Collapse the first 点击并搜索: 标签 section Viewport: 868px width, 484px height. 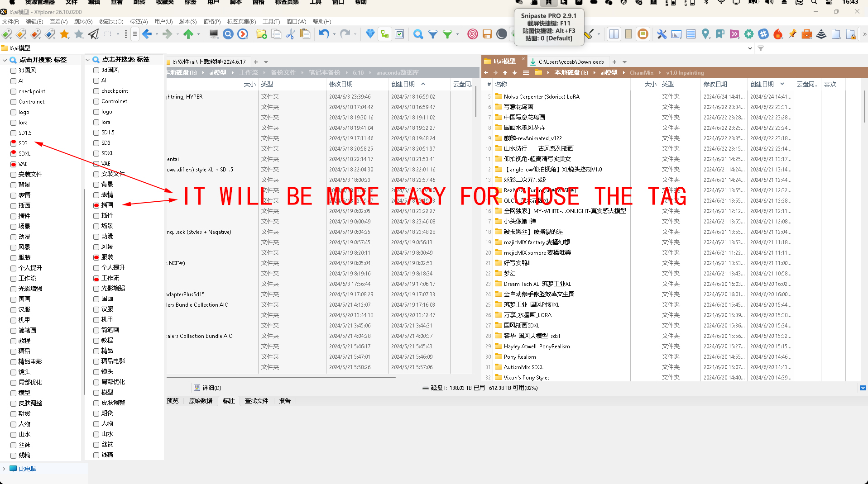tap(5, 60)
